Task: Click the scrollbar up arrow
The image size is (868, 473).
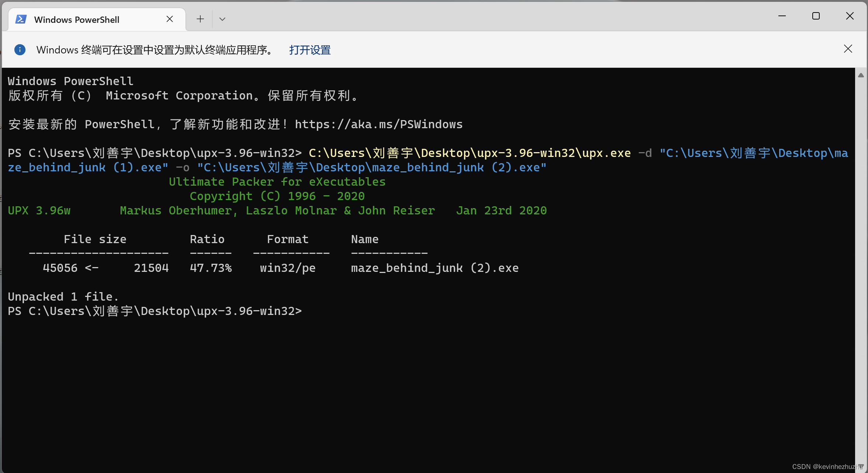Action: click(861, 75)
